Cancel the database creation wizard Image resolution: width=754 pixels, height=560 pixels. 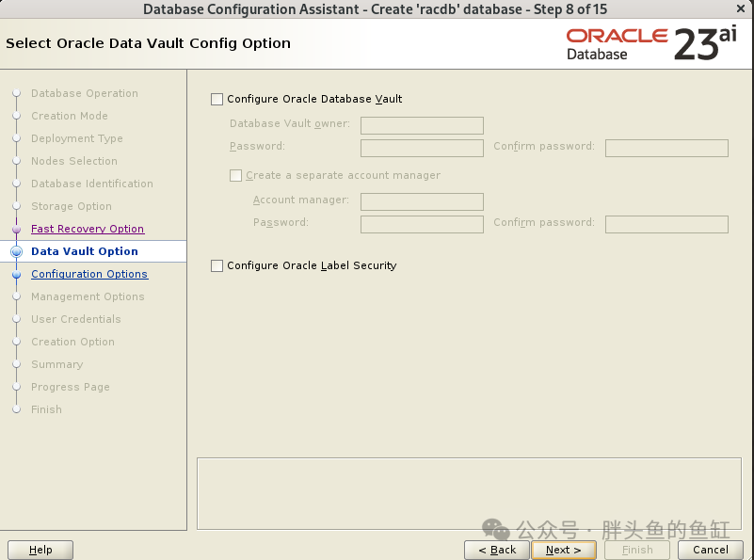711,550
